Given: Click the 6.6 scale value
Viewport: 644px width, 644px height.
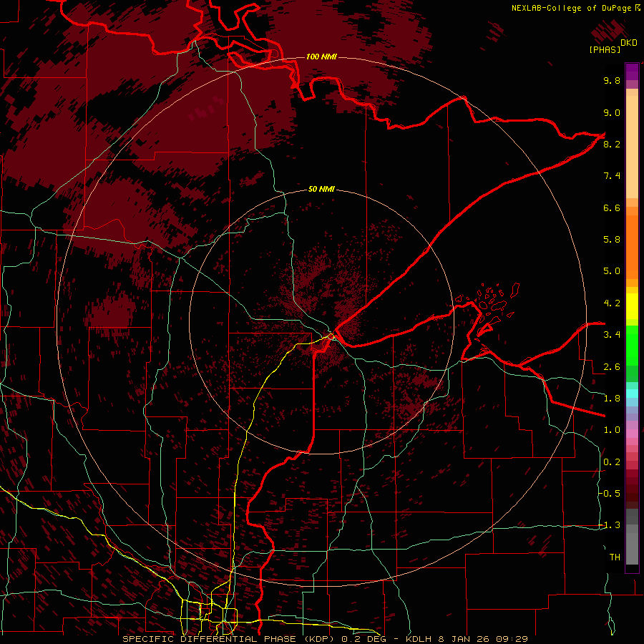Looking at the screenshot, I should click(x=612, y=208).
